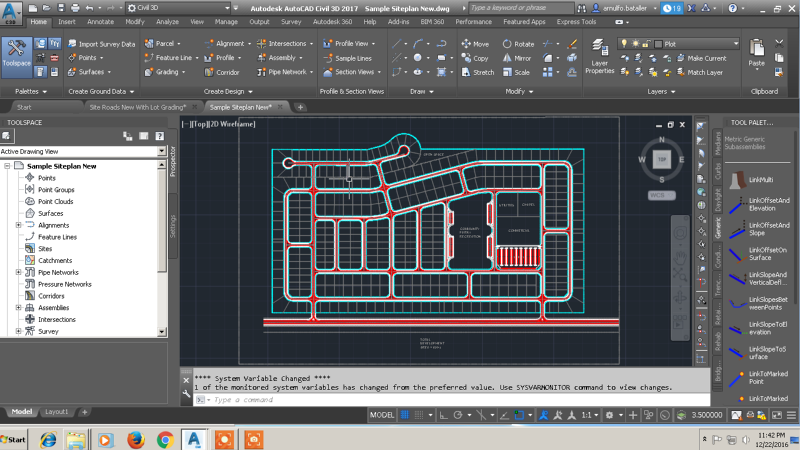Screen dimensions: 800x450
Task: Click the Match Layer button
Action: 699,72
